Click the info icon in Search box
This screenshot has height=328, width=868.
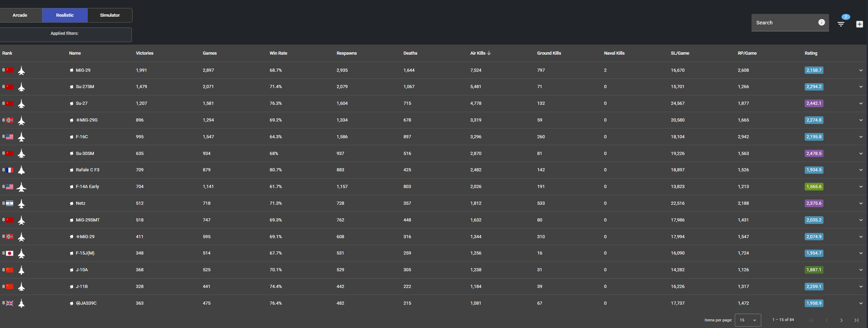(x=821, y=22)
